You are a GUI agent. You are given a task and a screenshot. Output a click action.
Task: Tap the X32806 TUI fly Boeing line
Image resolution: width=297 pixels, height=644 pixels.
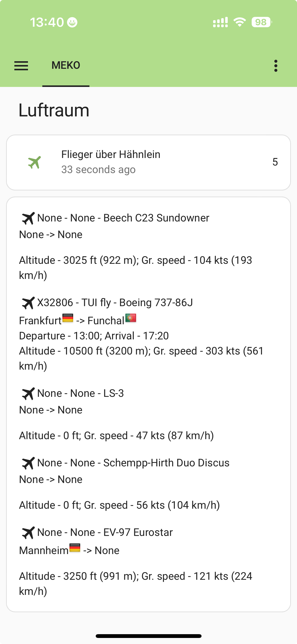[x=115, y=303]
